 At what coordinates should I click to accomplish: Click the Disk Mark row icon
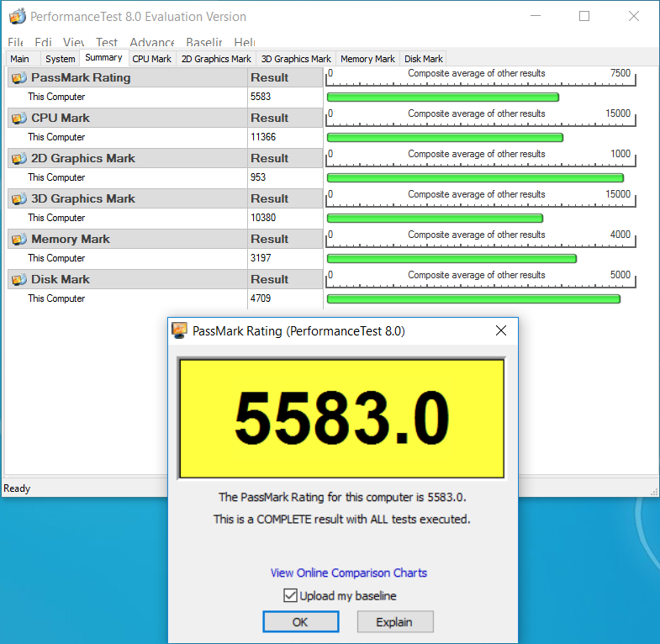19,279
